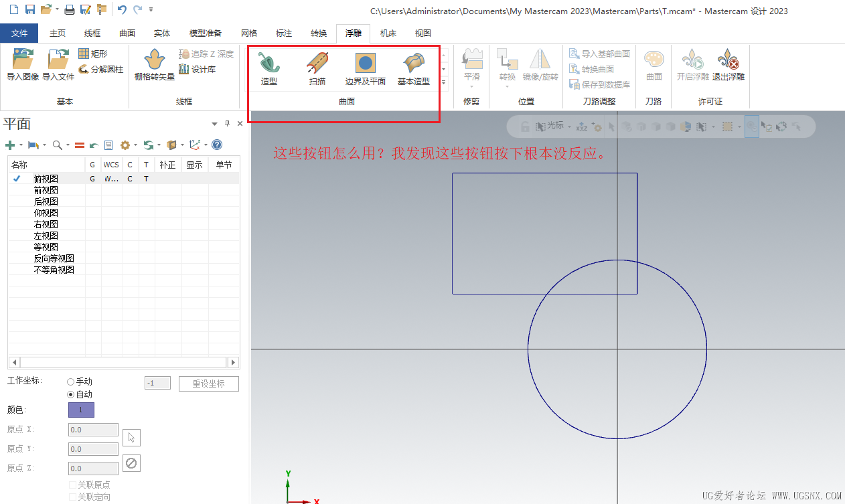Switch to the 机床 tab

[x=388, y=33]
